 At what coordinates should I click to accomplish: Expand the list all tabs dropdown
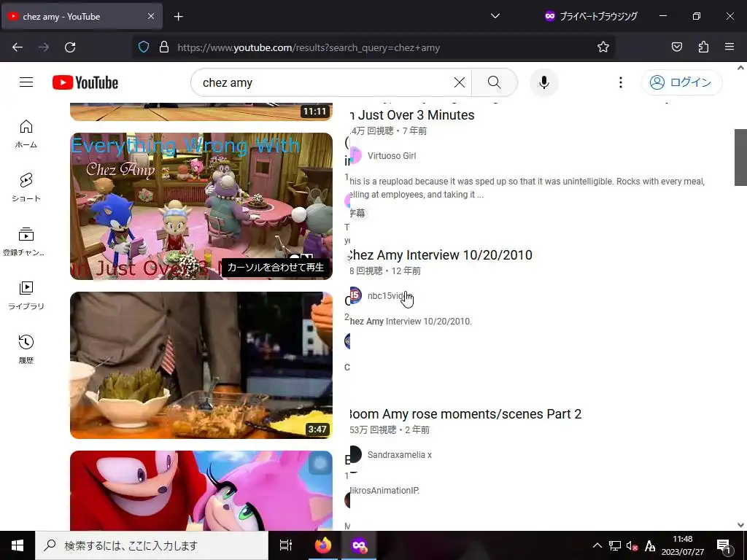pos(495,16)
